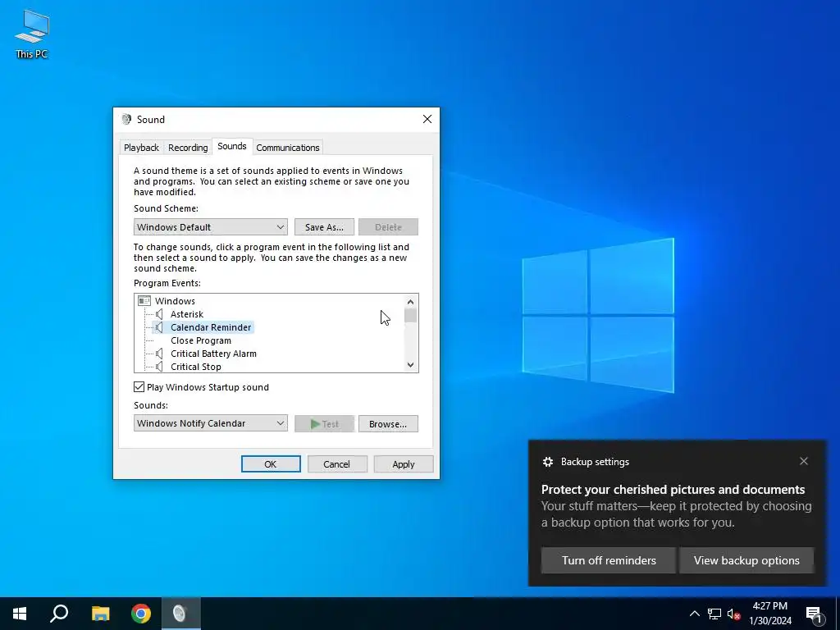Launch Google Chrome from taskbar

(141, 614)
